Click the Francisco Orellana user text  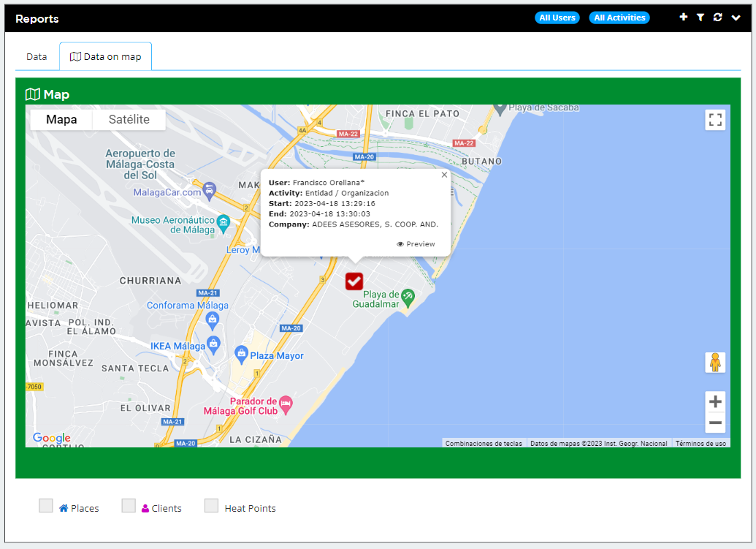[329, 183]
